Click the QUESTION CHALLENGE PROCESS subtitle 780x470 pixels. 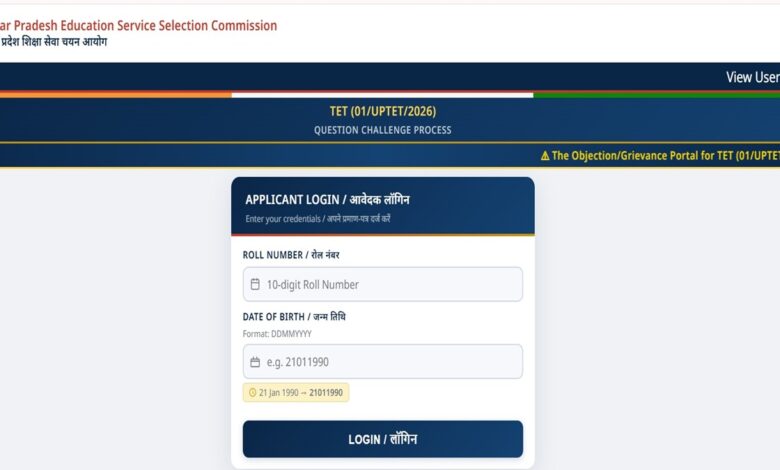coord(383,130)
